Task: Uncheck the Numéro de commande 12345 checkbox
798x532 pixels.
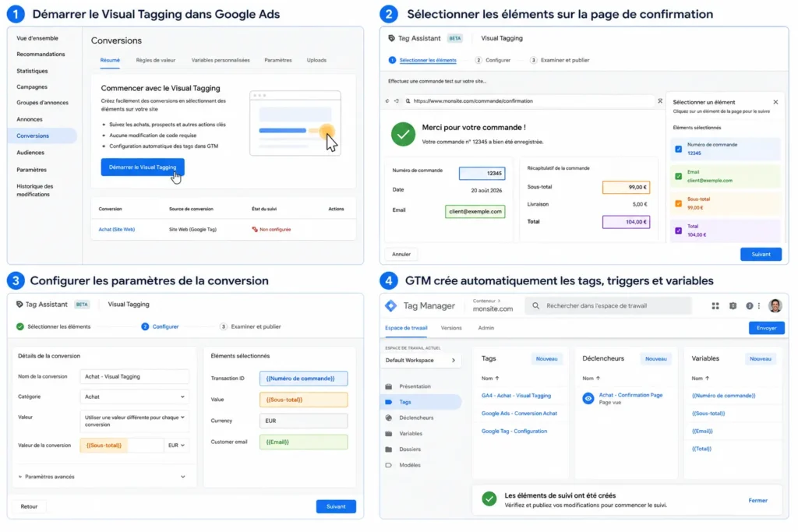Action: tap(679, 149)
